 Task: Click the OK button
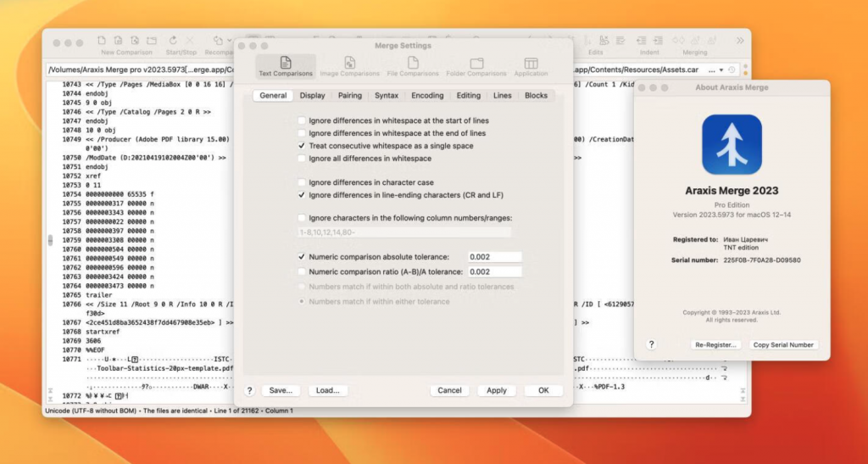(543, 390)
